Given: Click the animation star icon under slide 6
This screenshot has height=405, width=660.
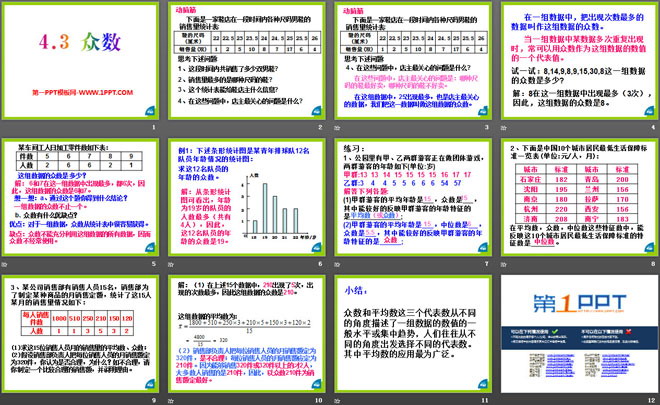Looking at the screenshot, I should click(171, 264).
